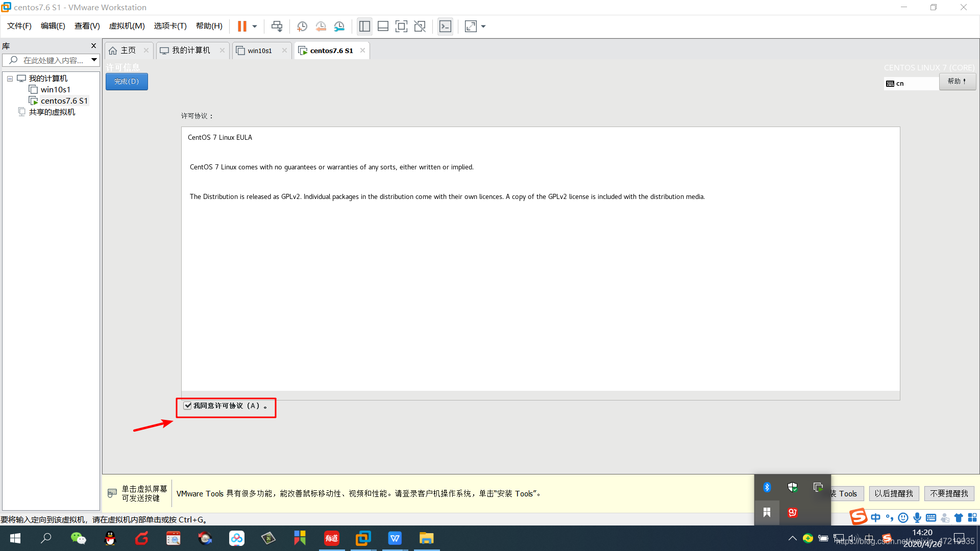Open the library search filter dropdown
The image size is (980, 551).
tap(94, 60)
